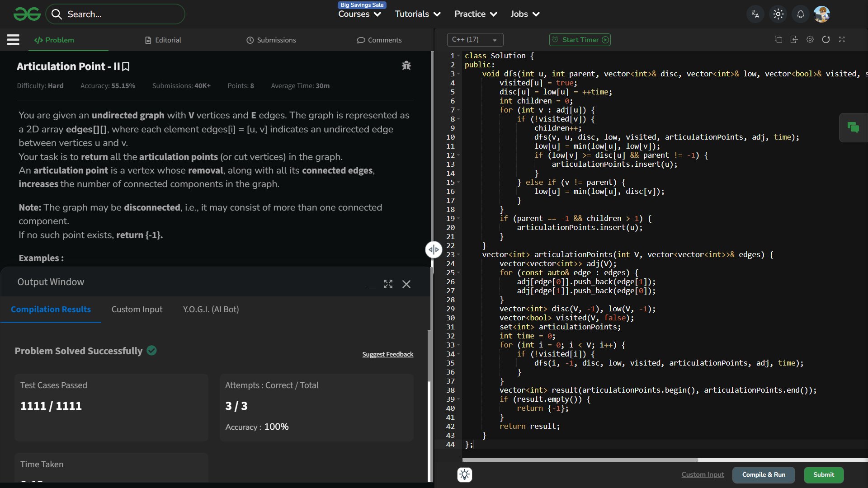This screenshot has height=488, width=868.
Task: Copy code using the editor copy icon
Action: click(x=778, y=40)
